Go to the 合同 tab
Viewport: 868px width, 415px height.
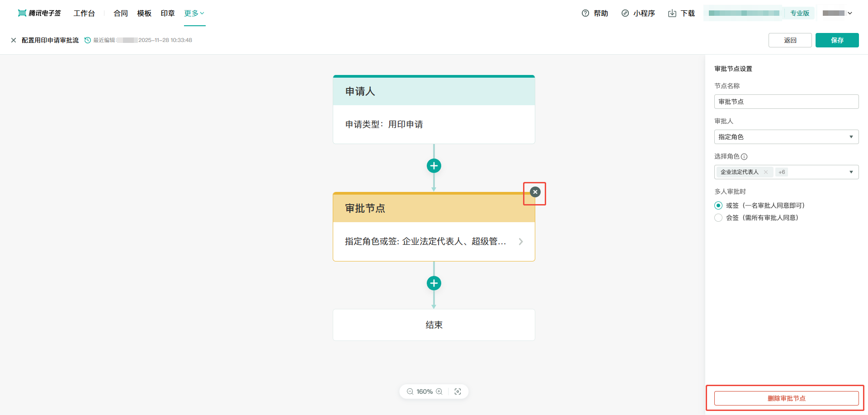pyautogui.click(x=121, y=13)
